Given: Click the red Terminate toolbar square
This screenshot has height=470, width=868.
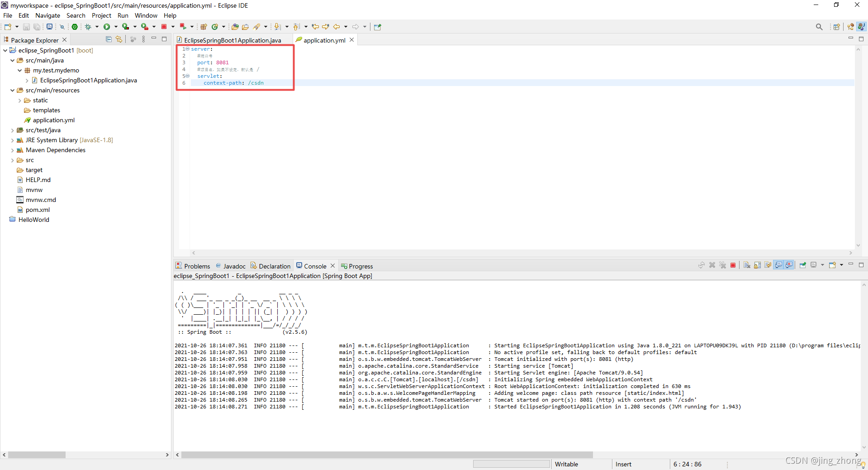Looking at the screenshot, I should [164, 27].
